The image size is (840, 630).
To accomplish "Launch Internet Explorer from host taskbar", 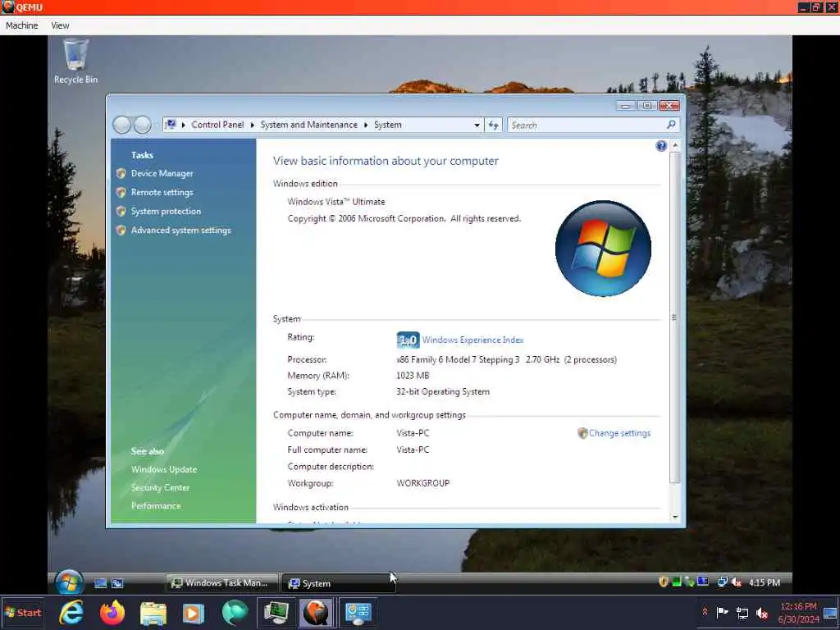I will (x=71, y=613).
